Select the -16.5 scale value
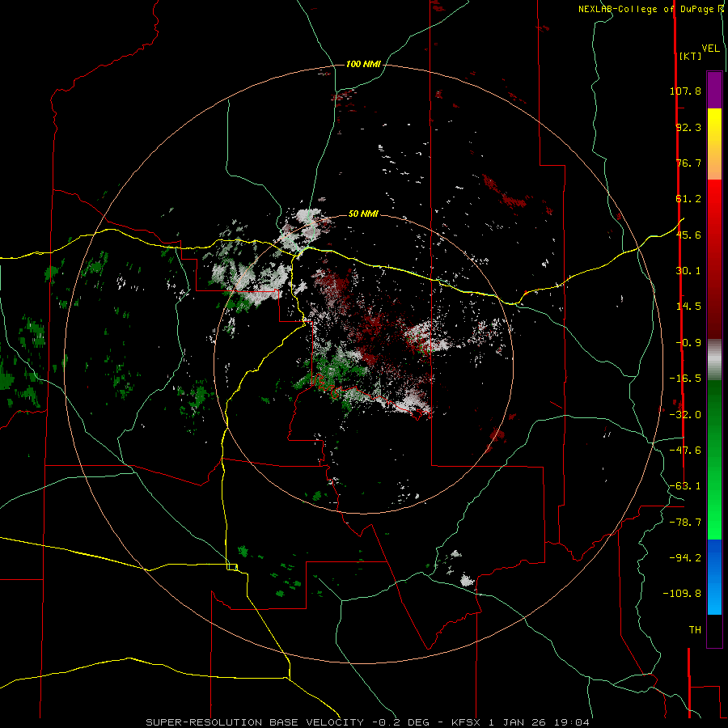Screen dimensions: 728x728 click(x=685, y=379)
